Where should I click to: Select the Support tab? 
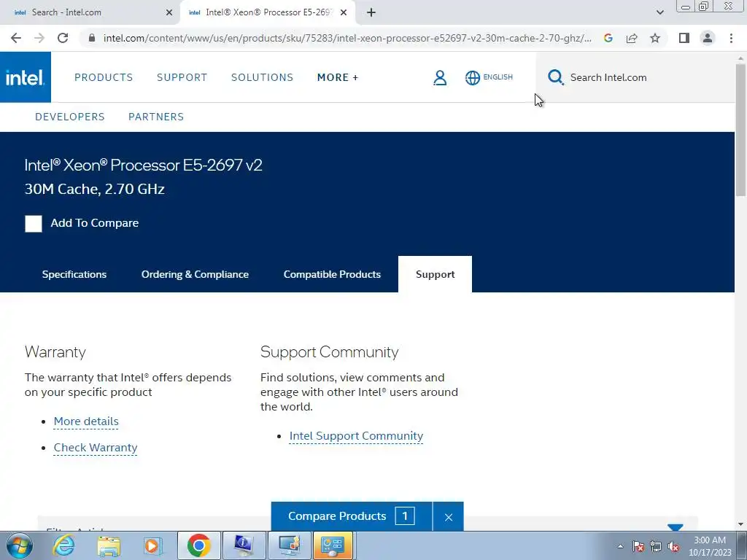[435, 274]
